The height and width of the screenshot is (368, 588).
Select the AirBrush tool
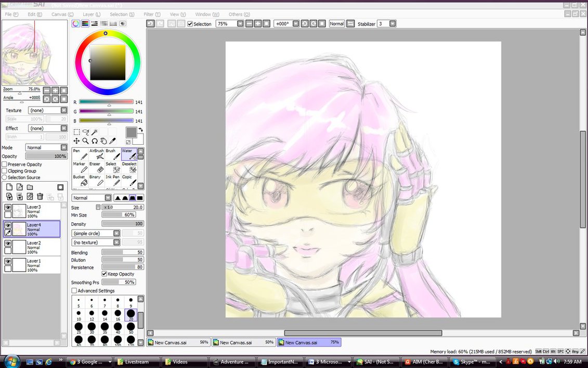(x=97, y=154)
